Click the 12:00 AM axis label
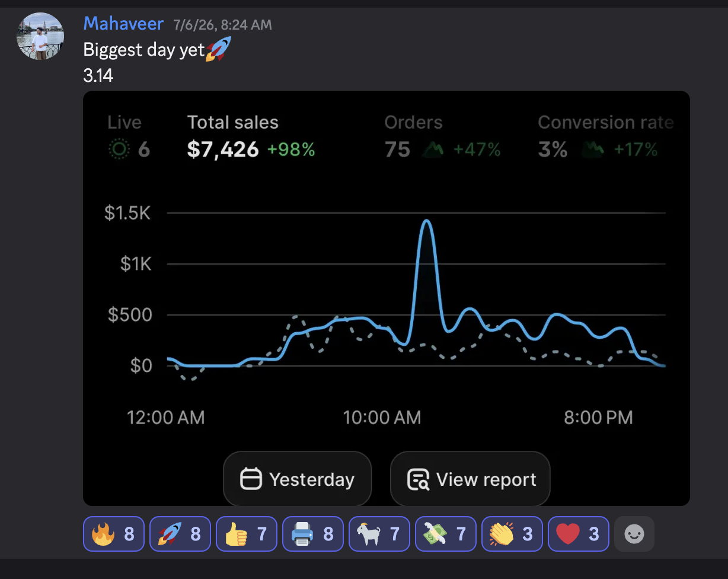The width and height of the screenshot is (728, 579). click(166, 418)
